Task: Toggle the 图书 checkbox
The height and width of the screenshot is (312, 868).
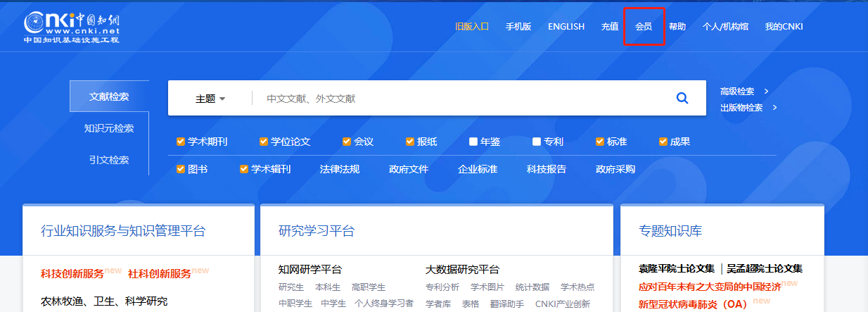Action: coord(181,169)
